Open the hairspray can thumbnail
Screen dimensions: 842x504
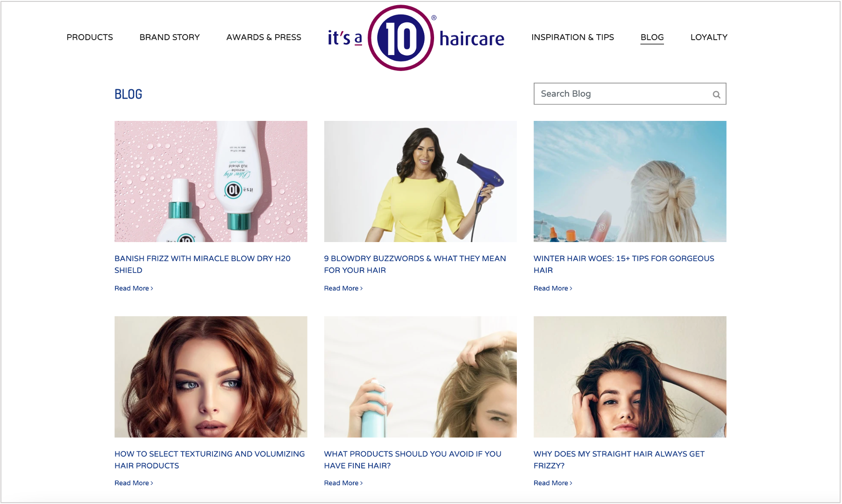pos(420,376)
